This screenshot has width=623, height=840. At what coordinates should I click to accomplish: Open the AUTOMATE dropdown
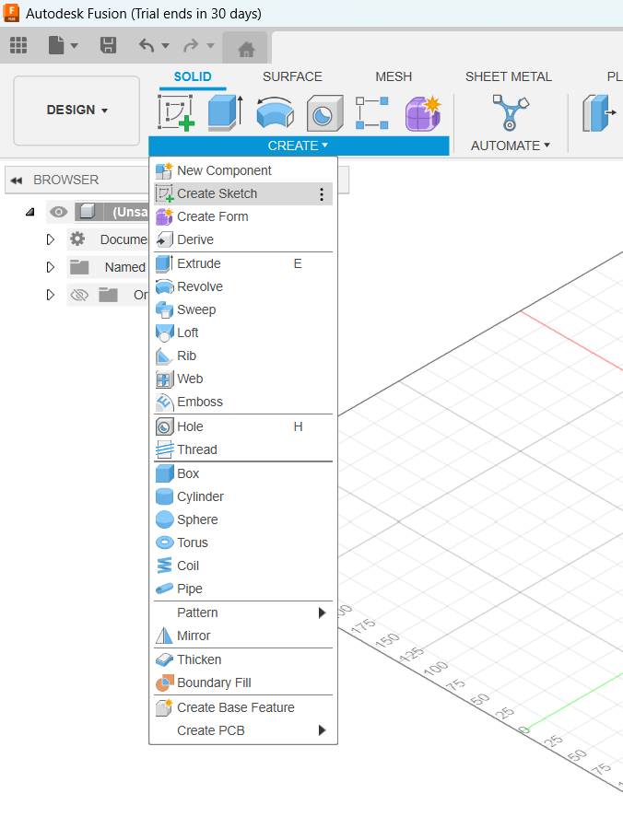point(511,146)
